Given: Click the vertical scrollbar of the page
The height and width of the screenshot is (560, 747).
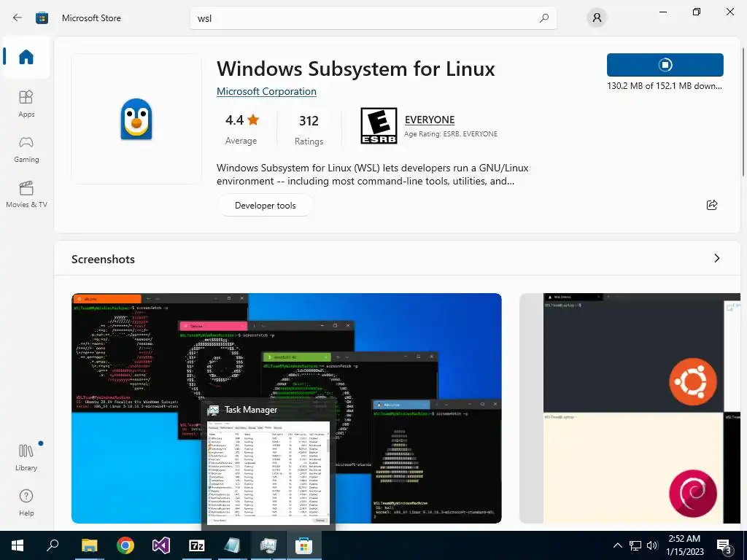Looking at the screenshot, I should click(744, 113).
